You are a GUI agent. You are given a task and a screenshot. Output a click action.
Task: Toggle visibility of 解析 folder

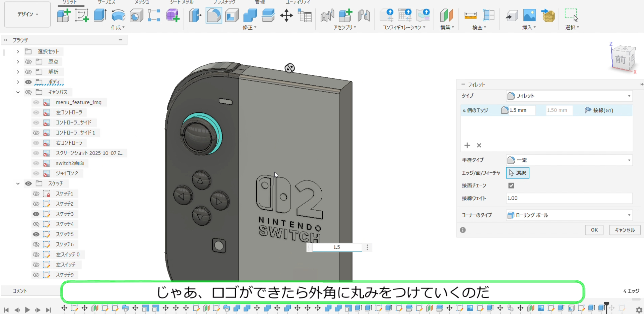click(29, 72)
